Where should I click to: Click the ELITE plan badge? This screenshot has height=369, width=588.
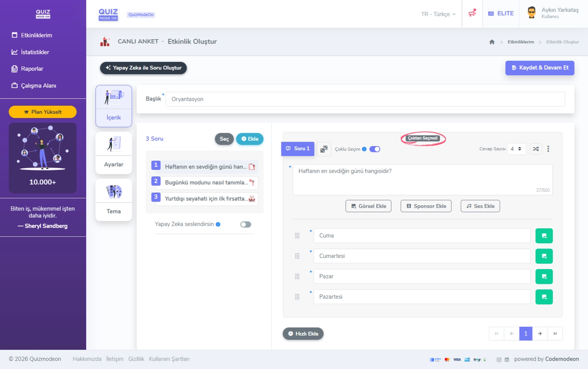[501, 13]
